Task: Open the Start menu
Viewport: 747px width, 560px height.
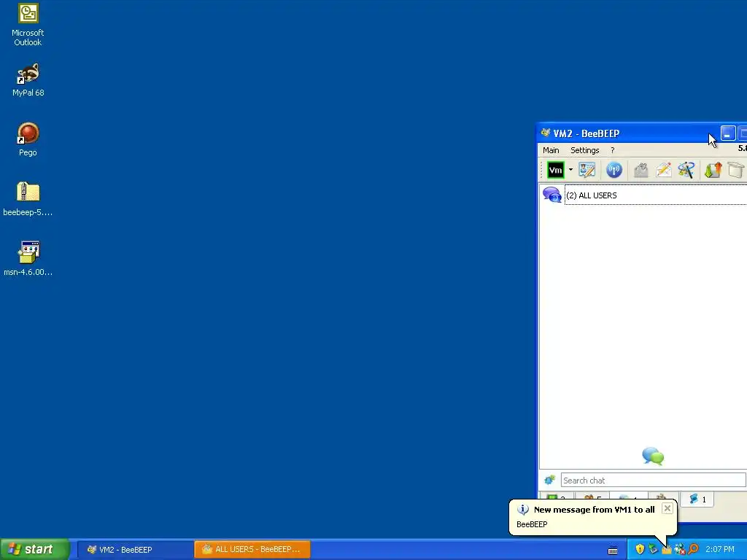Action: pyautogui.click(x=35, y=549)
